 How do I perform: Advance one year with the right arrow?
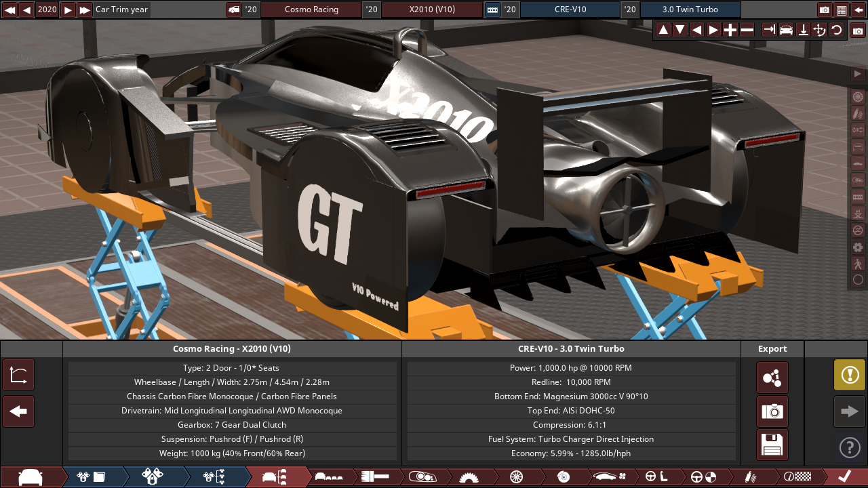coord(68,9)
